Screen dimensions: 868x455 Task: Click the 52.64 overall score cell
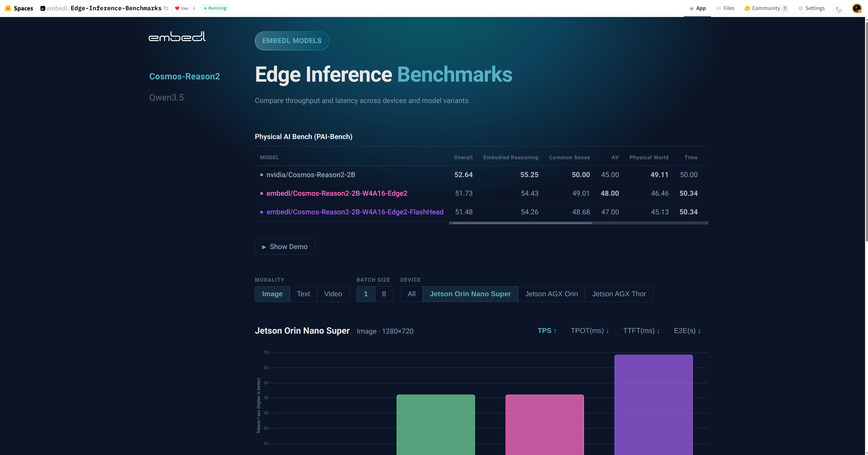coord(463,175)
